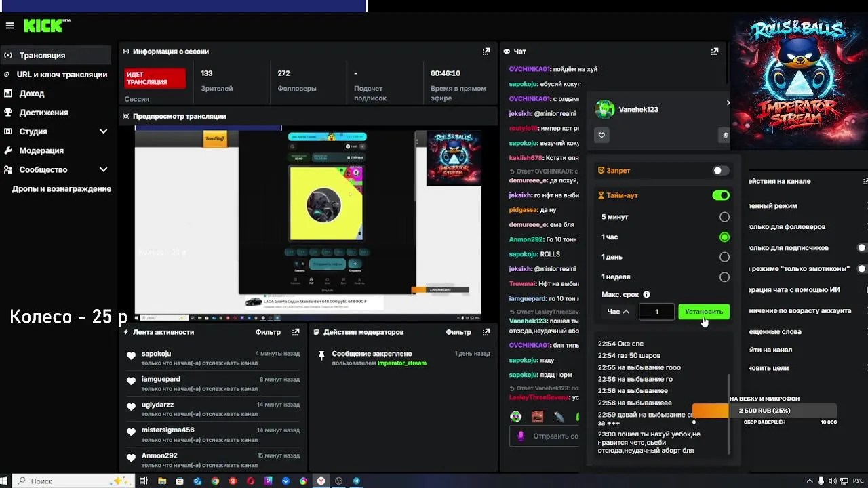Click the volume icon in system tray
This screenshot has width=868, height=488.
(832, 481)
